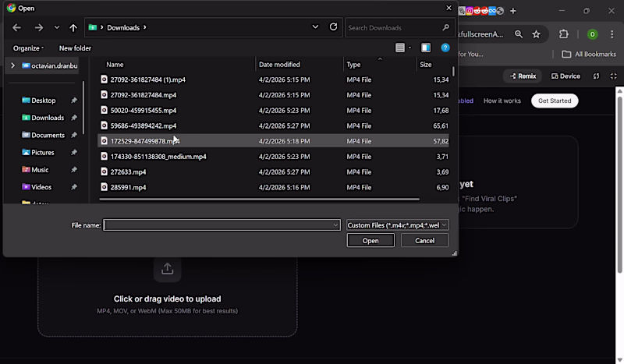624x364 pixels.
Task: Open the Organize menu
Action: tap(28, 48)
